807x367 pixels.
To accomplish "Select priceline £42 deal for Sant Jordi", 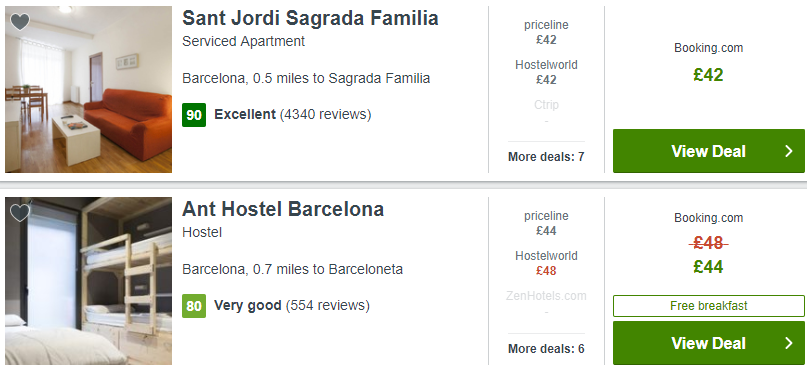I will [546, 32].
